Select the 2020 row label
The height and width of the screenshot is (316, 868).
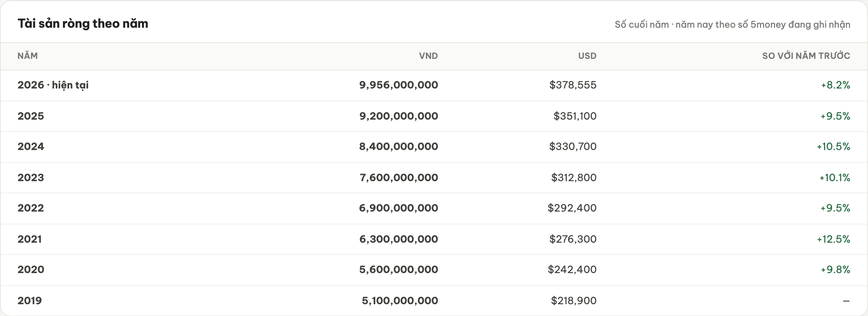click(x=31, y=270)
